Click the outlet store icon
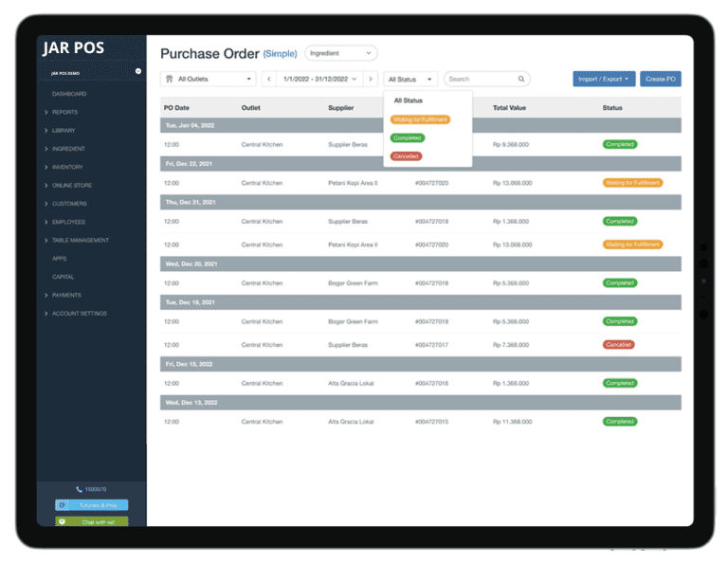Screen dimensions: 728x563 pos(170,80)
